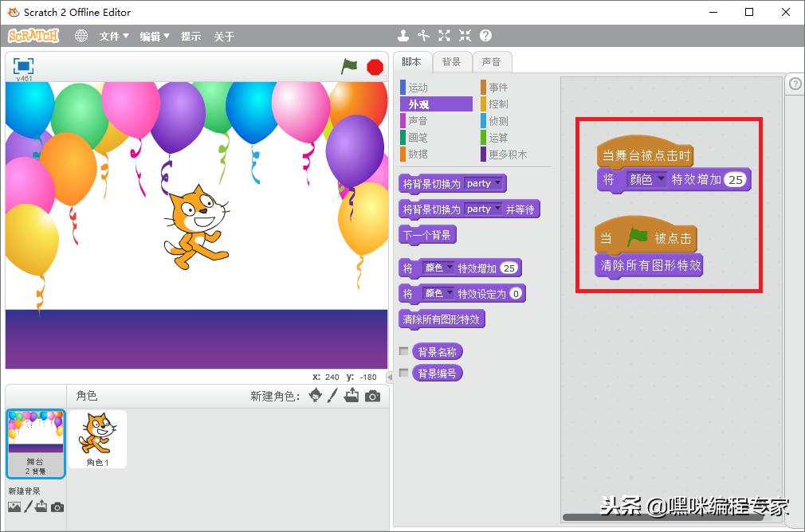Viewport: 805px width, 532px height.
Task: Select the 角色1 sprite thumbnail
Action: [97, 436]
